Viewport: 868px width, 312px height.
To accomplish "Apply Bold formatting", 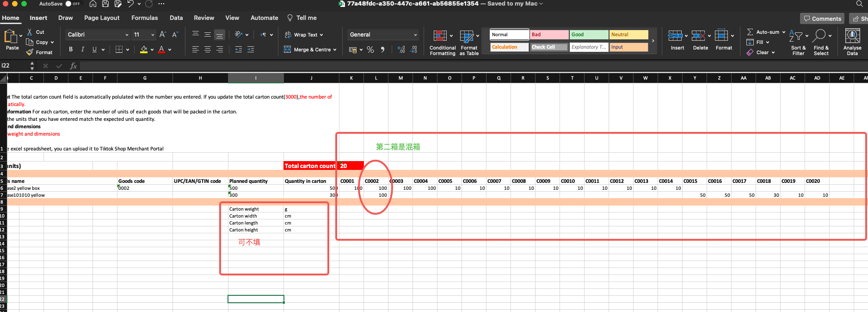I will (x=71, y=50).
